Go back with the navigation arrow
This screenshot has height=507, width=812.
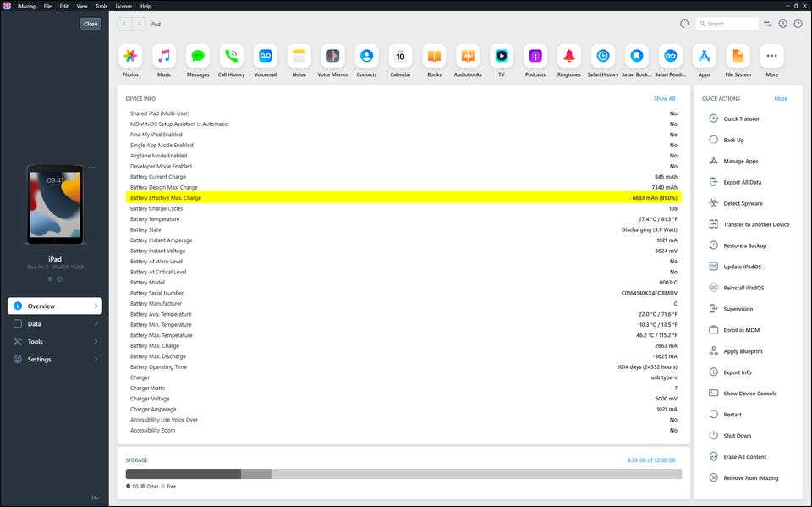tap(124, 24)
